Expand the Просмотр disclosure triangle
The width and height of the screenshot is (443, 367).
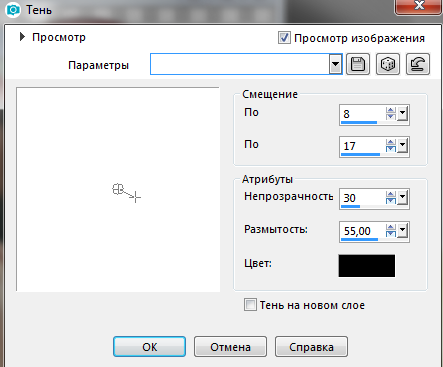pyautogui.click(x=22, y=37)
